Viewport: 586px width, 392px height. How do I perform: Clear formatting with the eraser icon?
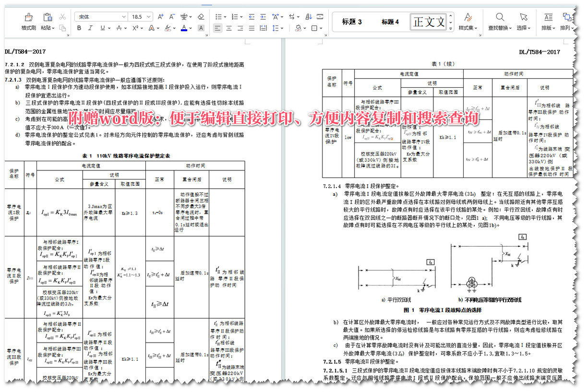[x=201, y=17]
